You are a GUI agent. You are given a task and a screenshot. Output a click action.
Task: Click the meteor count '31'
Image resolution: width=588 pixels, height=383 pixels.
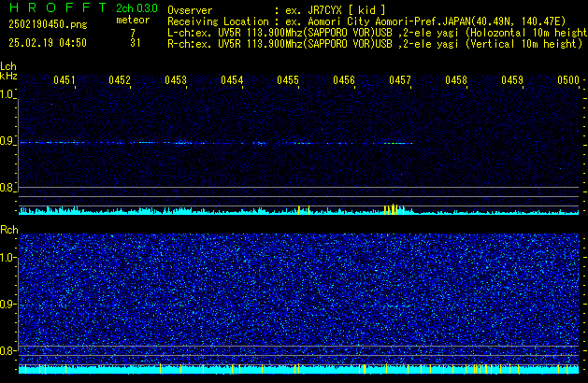[x=135, y=43]
